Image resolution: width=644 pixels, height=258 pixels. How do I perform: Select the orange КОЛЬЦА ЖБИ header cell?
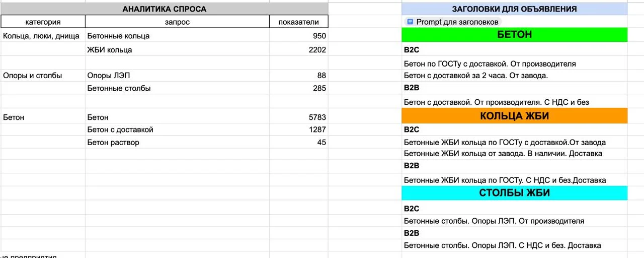point(514,116)
